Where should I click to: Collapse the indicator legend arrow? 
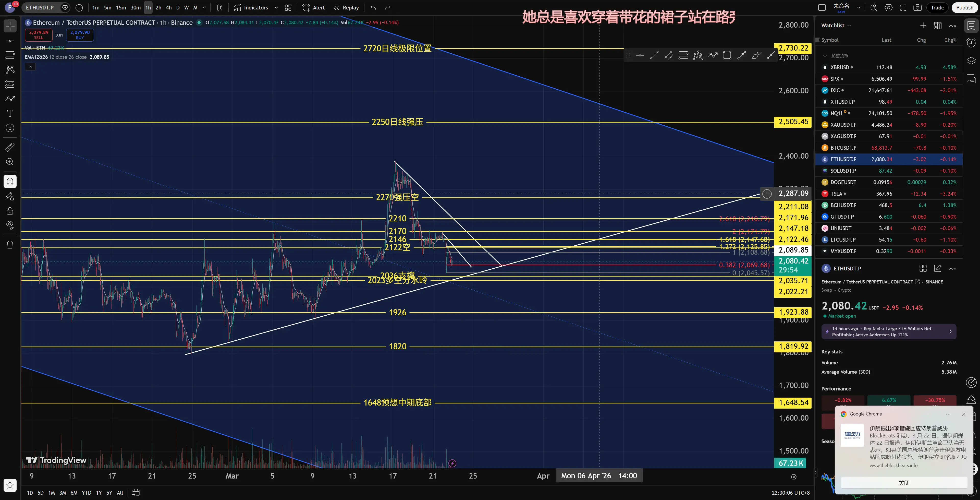[x=30, y=67]
